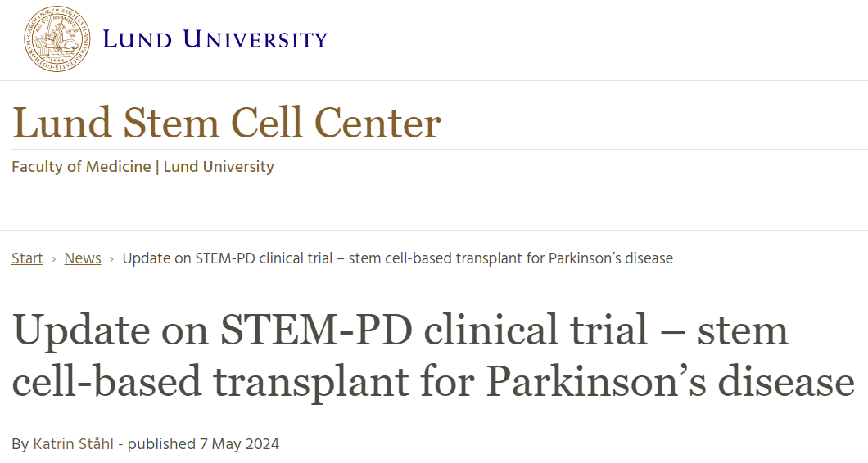This screenshot has width=868, height=463.
Task: Click Faculty of Medicine in the subtitle
Action: coord(81,167)
